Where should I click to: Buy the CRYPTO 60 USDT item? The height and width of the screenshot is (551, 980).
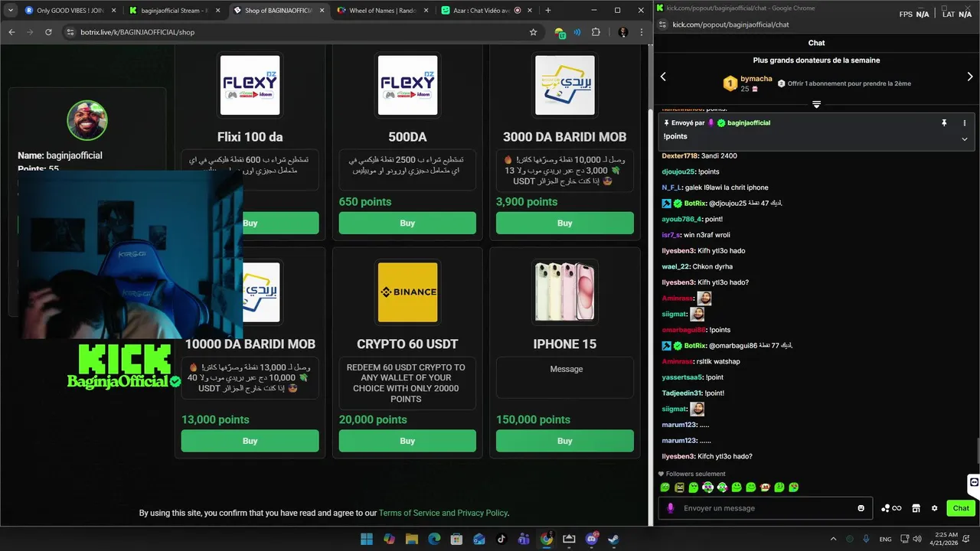click(407, 441)
